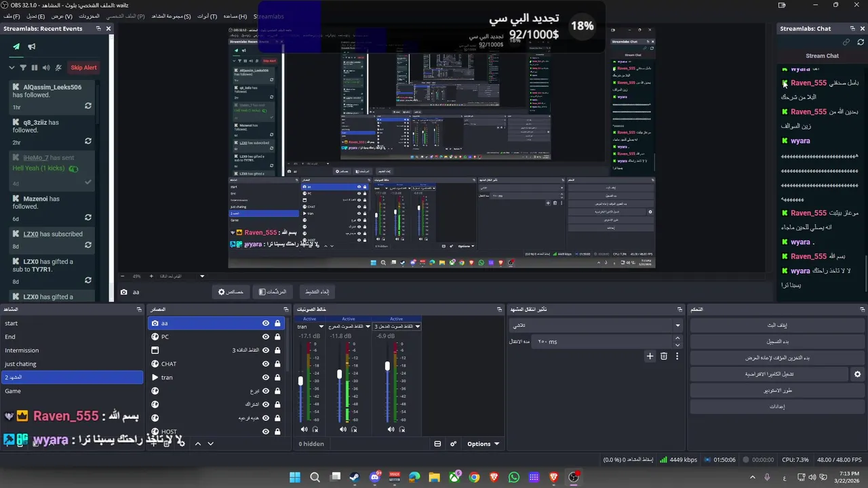Image resolution: width=868 pixels, height=488 pixels.
Task: Open the aa source properties button
Action: click(231, 292)
